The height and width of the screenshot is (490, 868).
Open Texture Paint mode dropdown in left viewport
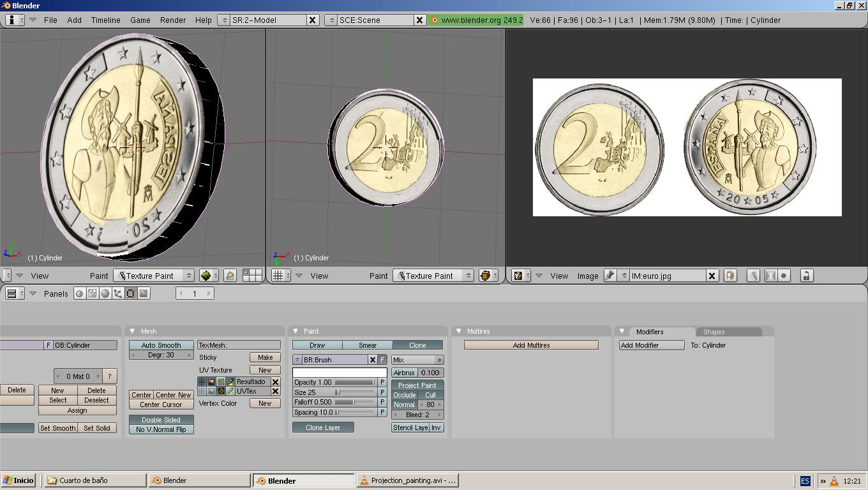coord(154,276)
